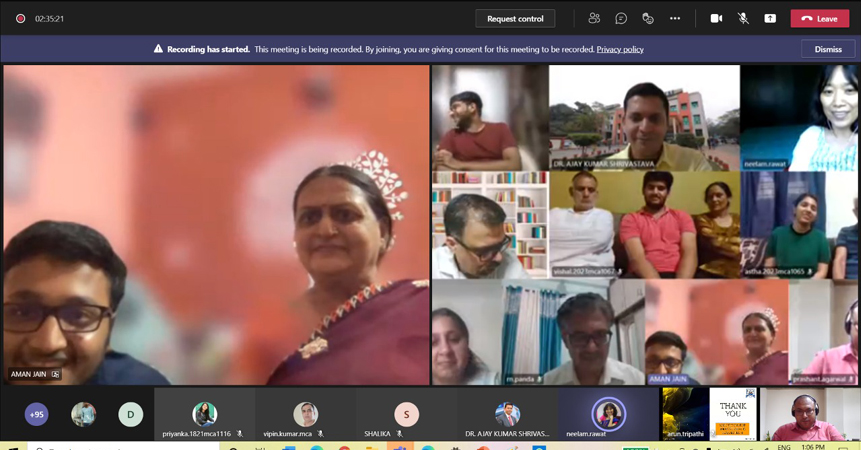The height and width of the screenshot is (450, 861).
Task: Open the share content tray
Action: 770,18
